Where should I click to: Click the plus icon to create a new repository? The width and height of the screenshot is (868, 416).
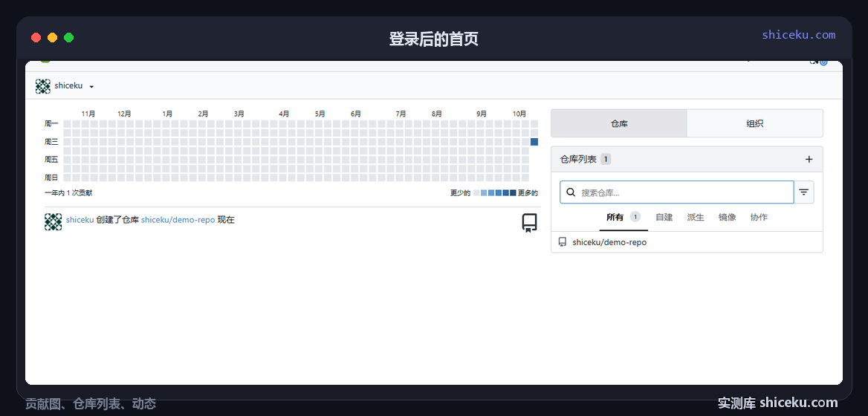[809, 159]
